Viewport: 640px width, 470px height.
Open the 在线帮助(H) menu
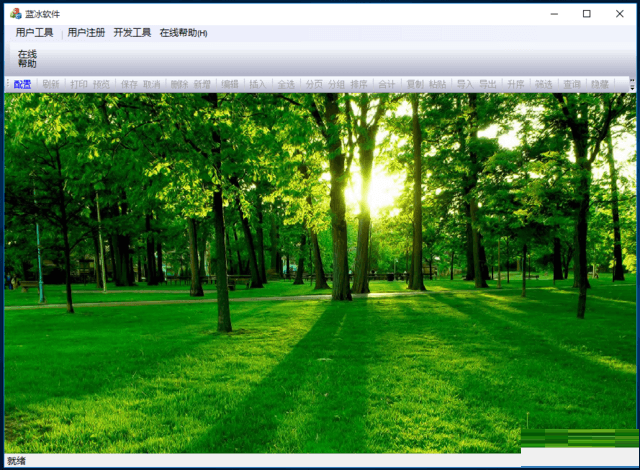pos(183,33)
